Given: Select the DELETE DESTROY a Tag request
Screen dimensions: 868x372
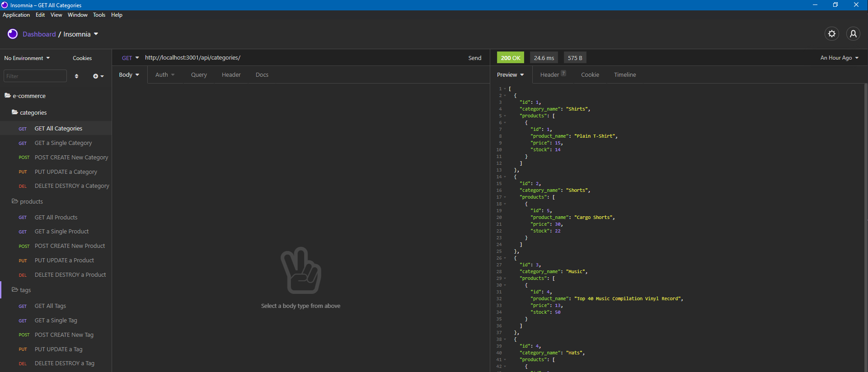Looking at the screenshot, I should coord(56,363).
